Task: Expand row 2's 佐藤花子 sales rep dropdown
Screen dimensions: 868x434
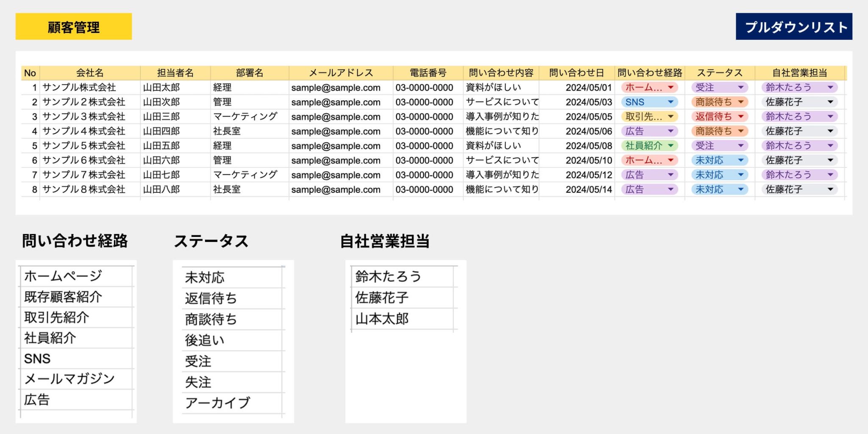Action: click(x=799, y=102)
